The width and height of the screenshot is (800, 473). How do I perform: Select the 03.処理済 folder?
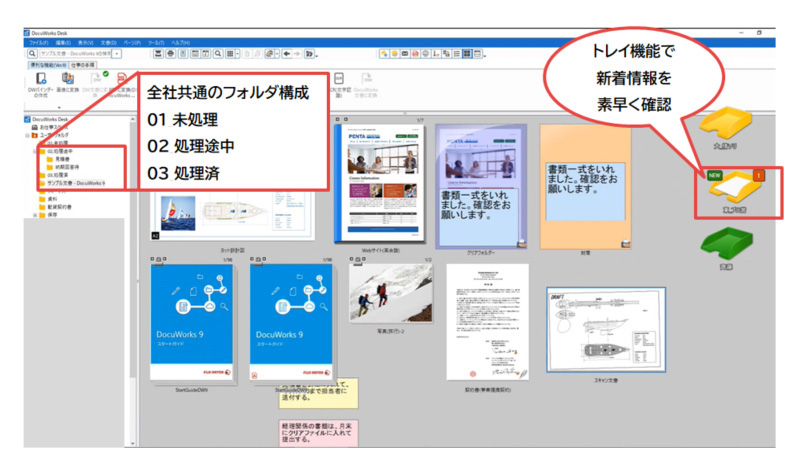pyautogui.click(x=54, y=175)
